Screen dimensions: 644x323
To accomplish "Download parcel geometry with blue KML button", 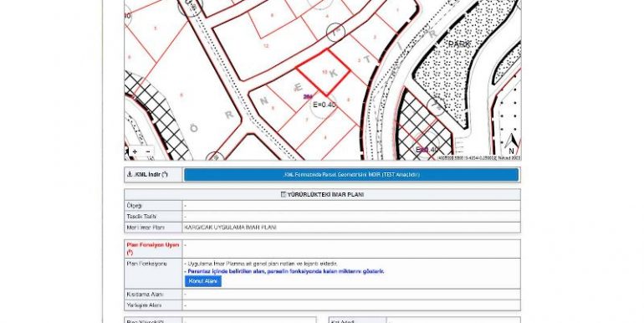I will [351, 175].
